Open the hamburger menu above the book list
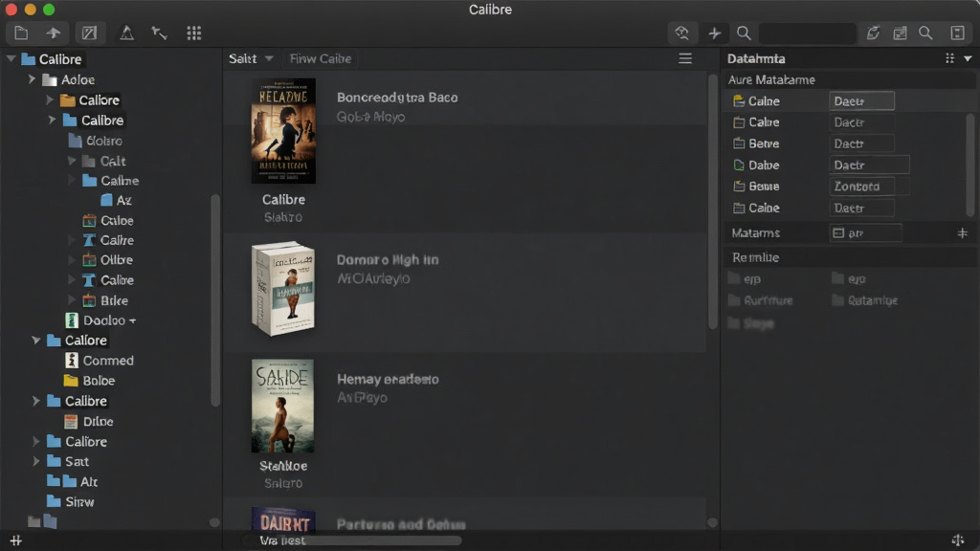Viewport: 980px width, 551px height. [685, 58]
